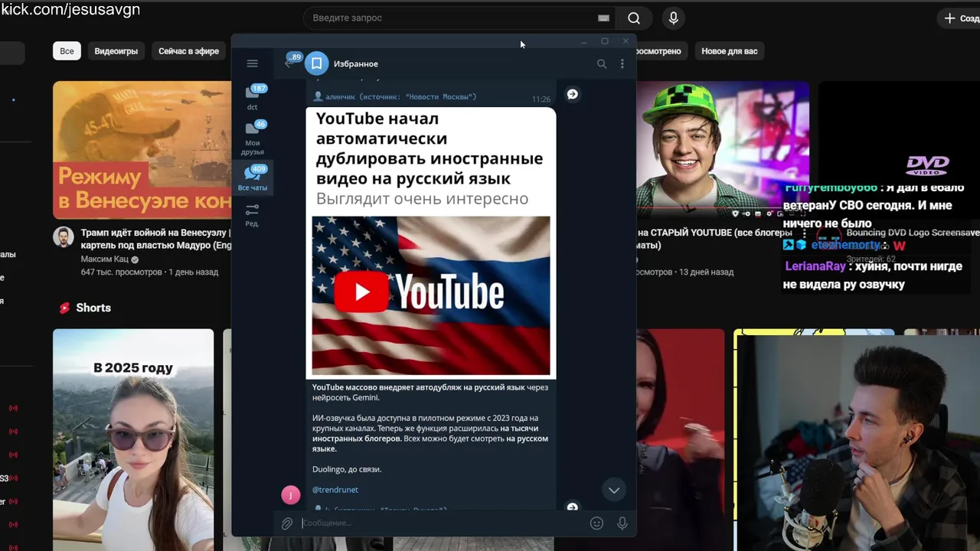
Task: Go back with the Telegram back arrow
Action: click(x=290, y=63)
